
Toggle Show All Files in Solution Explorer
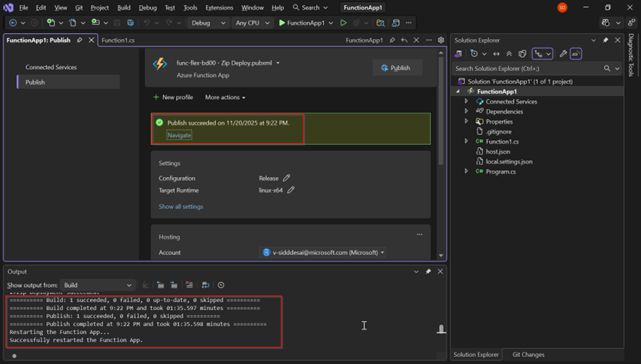click(x=522, y=54)
